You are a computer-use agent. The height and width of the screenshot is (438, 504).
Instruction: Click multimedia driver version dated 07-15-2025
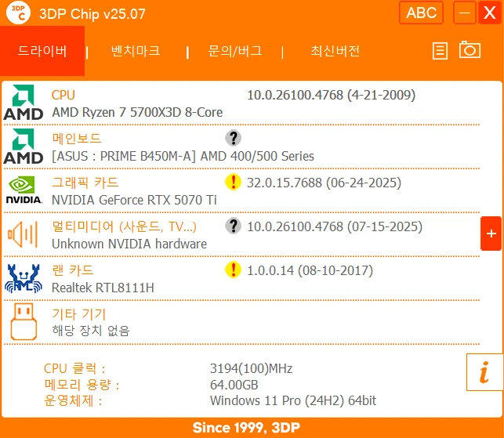[x=335, y=226]
